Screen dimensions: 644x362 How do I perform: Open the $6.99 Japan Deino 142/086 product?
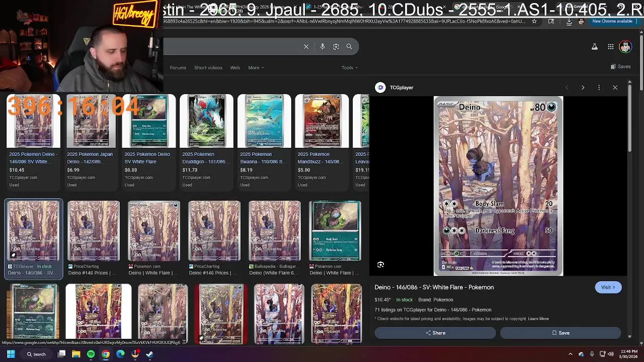click(91, 141)
